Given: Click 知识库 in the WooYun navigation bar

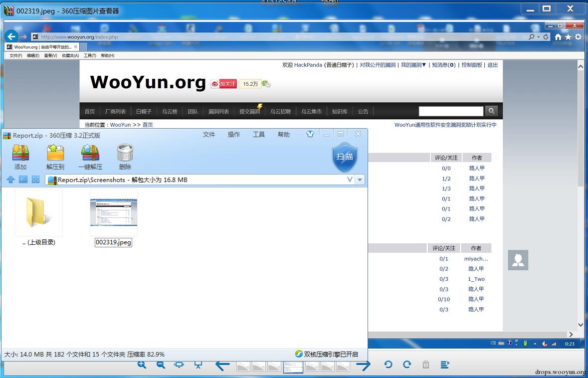Looking at the screenshot, I should [x=339, y=111].
